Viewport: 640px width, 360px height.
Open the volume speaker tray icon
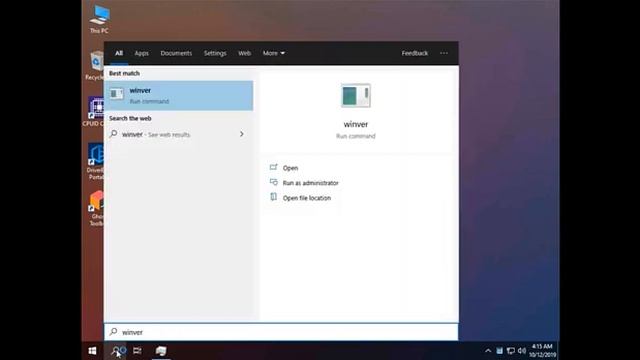[522, 351]
